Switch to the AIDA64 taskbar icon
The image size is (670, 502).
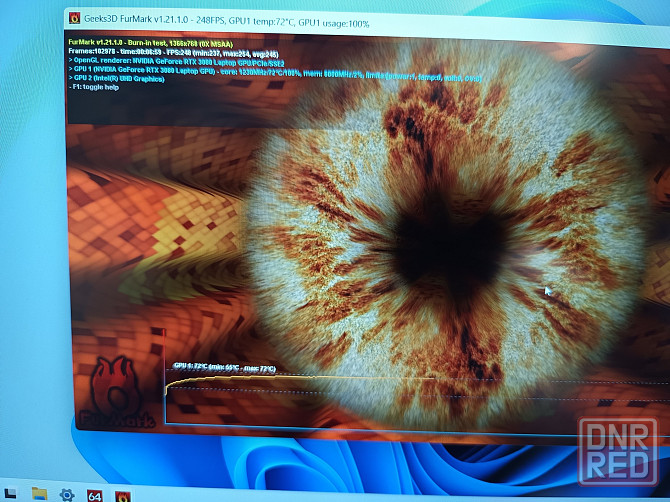95,495
